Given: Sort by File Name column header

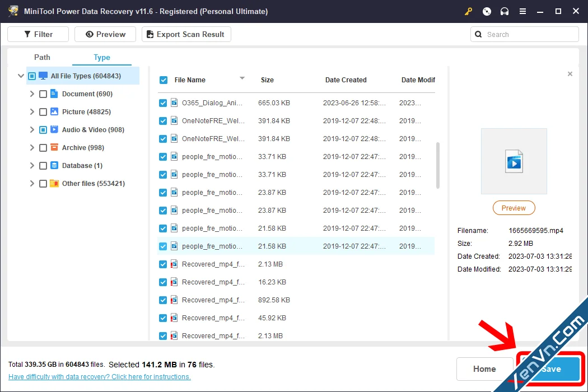Looking at the screenshot, I should click(x=190, y=80).
